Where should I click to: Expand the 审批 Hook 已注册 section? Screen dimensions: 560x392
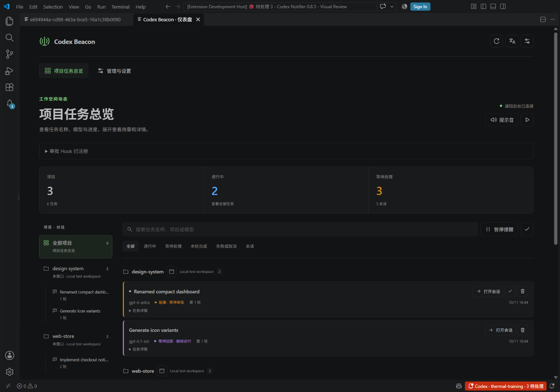286,151
